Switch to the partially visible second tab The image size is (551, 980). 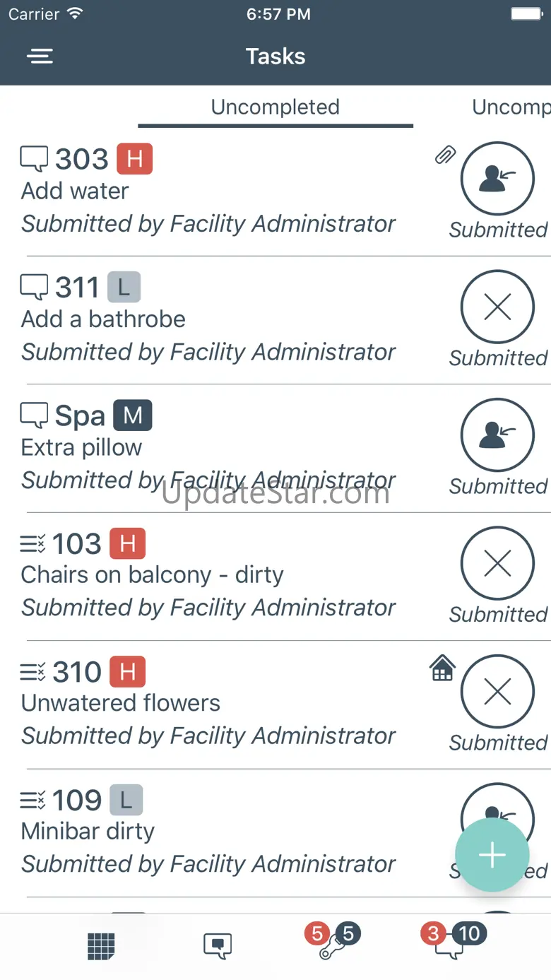511,107
